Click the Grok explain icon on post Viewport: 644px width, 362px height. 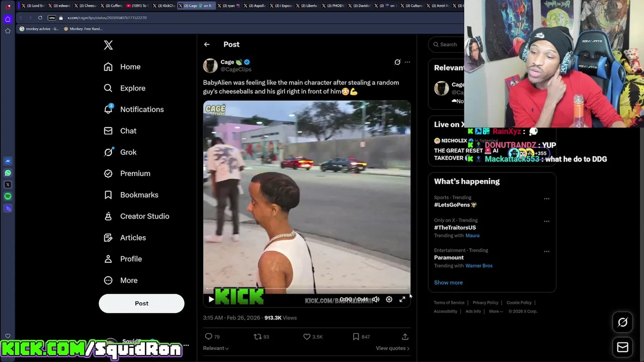coord(397,62)
